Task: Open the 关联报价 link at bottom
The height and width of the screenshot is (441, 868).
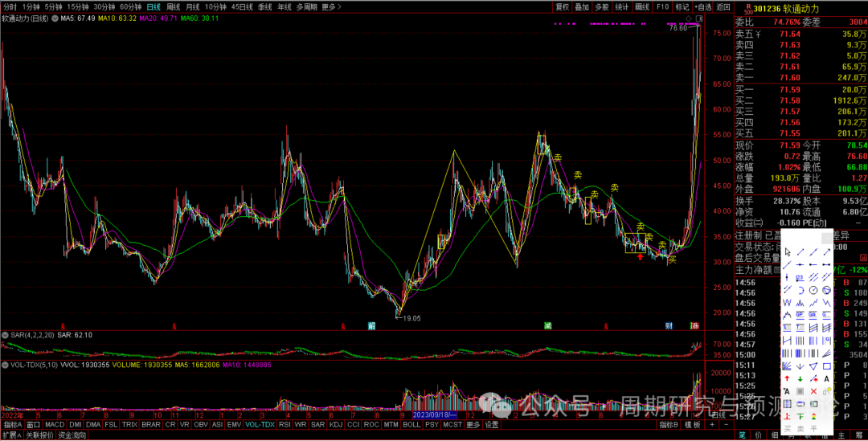Action: tap(39, 435)
